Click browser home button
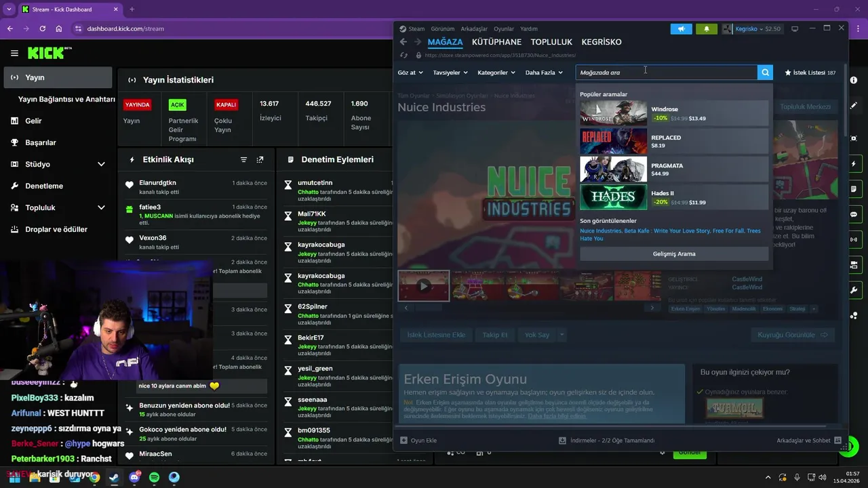868x488 pixels. (x=59, y=28)
